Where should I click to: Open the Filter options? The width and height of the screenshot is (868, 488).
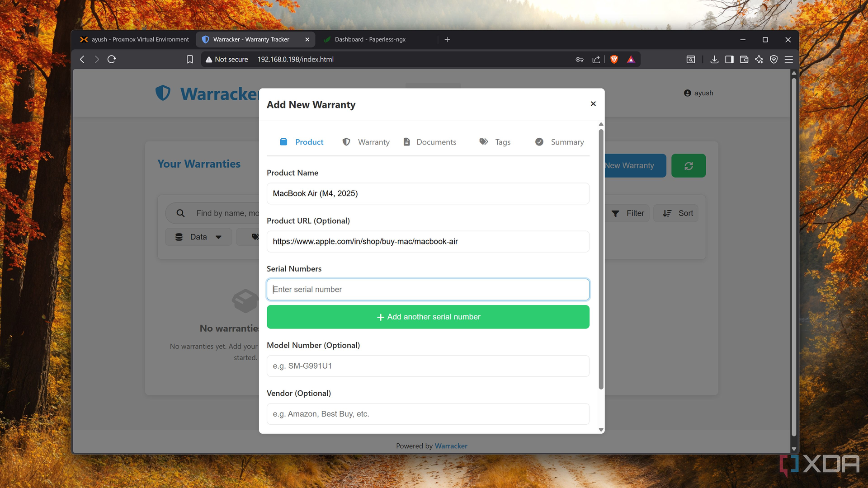point(627,213)
